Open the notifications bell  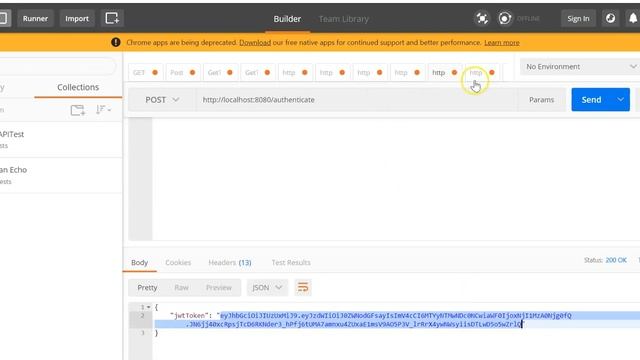click(x=633, y=18)
